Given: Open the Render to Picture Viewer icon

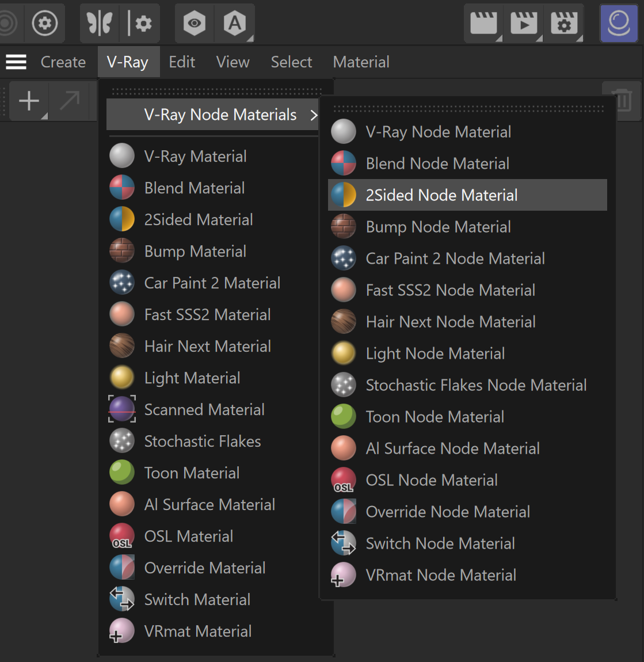Looking at the screenshot, I should (524, 23).
